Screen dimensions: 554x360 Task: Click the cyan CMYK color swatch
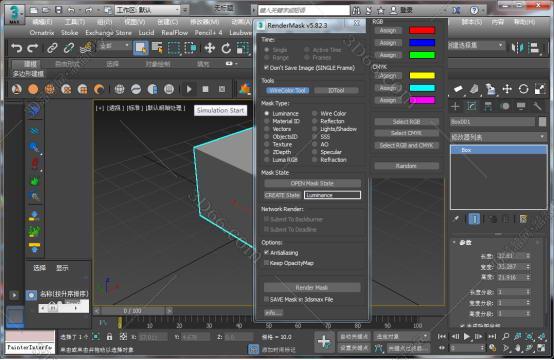pos(422,88)
